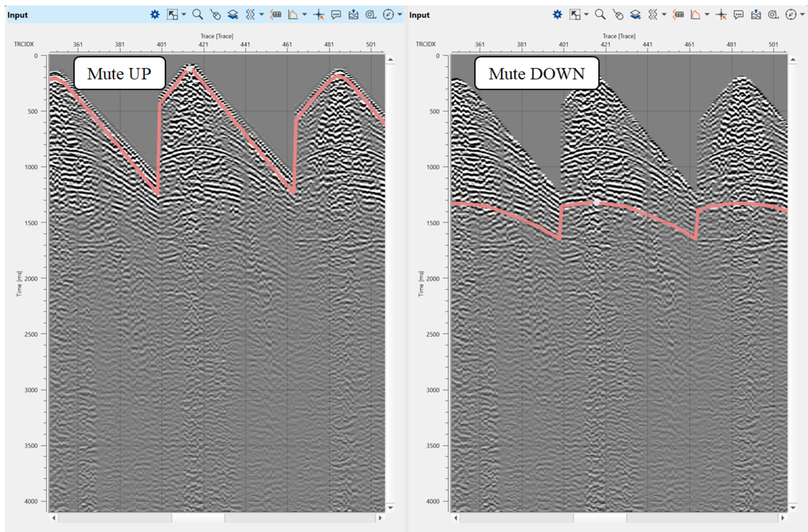Image resolution: width=808 pixels, height=532 pixels.
Task: Click comment bubble icon in left panel
Action: tap(336, 15)
